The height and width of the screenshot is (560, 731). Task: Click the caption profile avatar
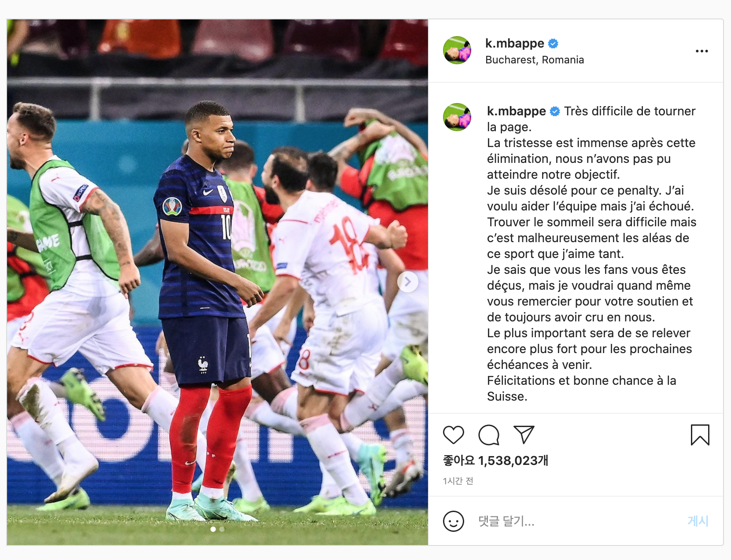457,117
